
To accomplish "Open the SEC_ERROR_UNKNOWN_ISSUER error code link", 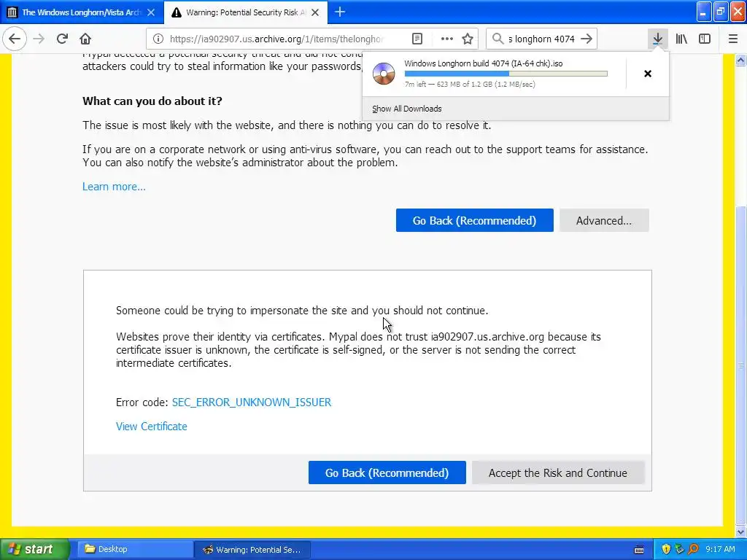I will pyautogui.click(x=252, y=402).
